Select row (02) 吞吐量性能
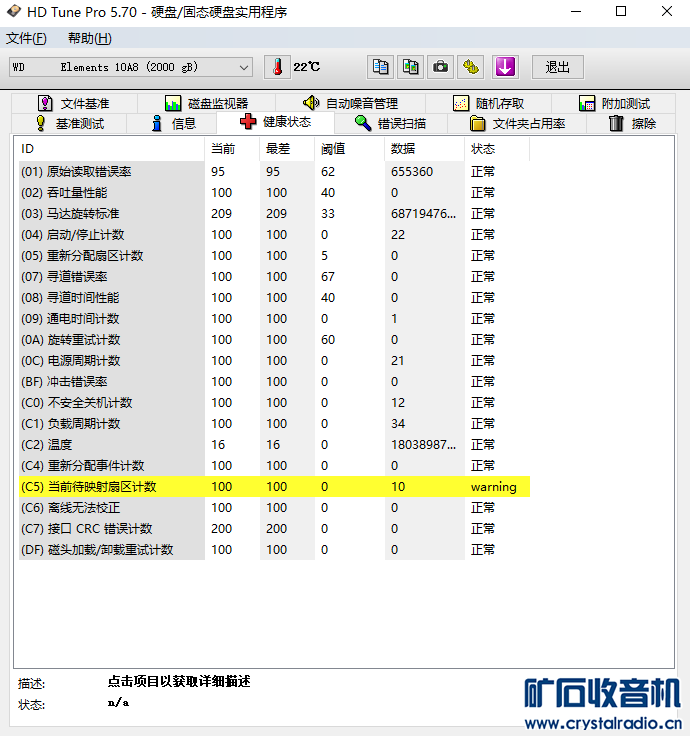The width and height of the screenshot is (690, 736). tap(274, 193)
